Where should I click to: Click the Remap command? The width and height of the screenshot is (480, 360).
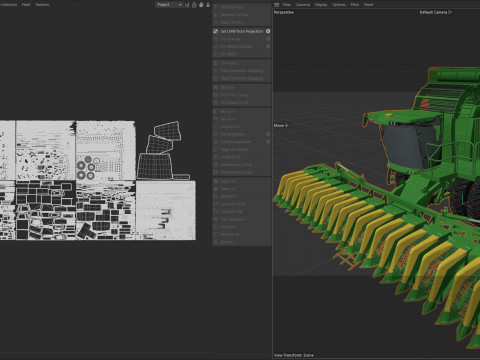coord(242,242)
